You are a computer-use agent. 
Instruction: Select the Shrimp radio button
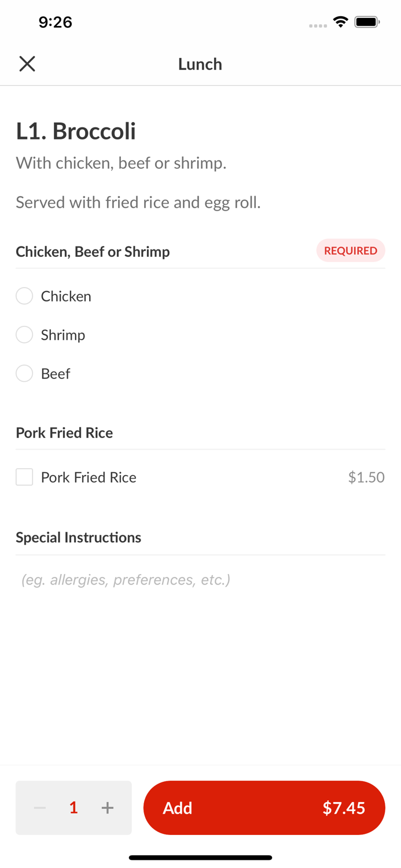[24, 335]
